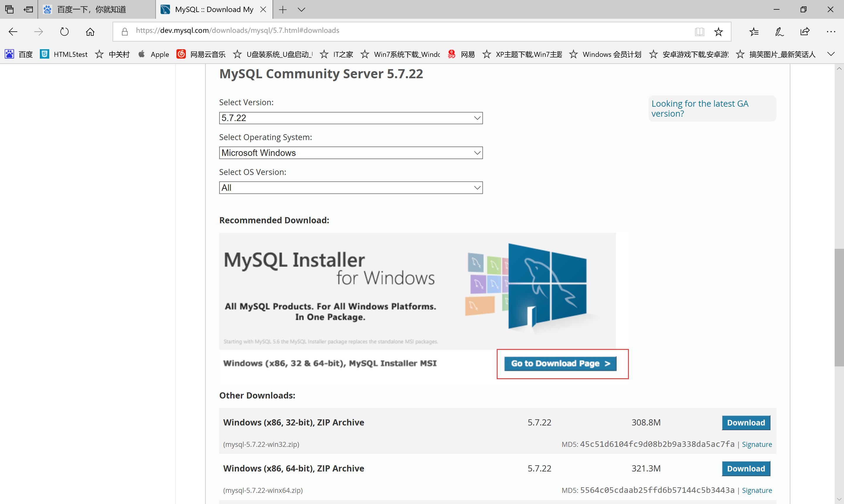Click the add notes pen icon
Image resolution: width=844 pixels, height=504 pixels.
tap(779, 32)
